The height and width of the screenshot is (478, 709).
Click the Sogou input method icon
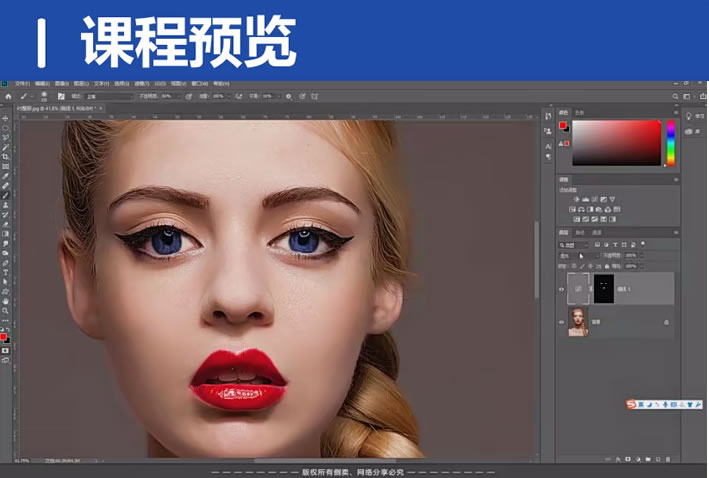coord(631,404)
